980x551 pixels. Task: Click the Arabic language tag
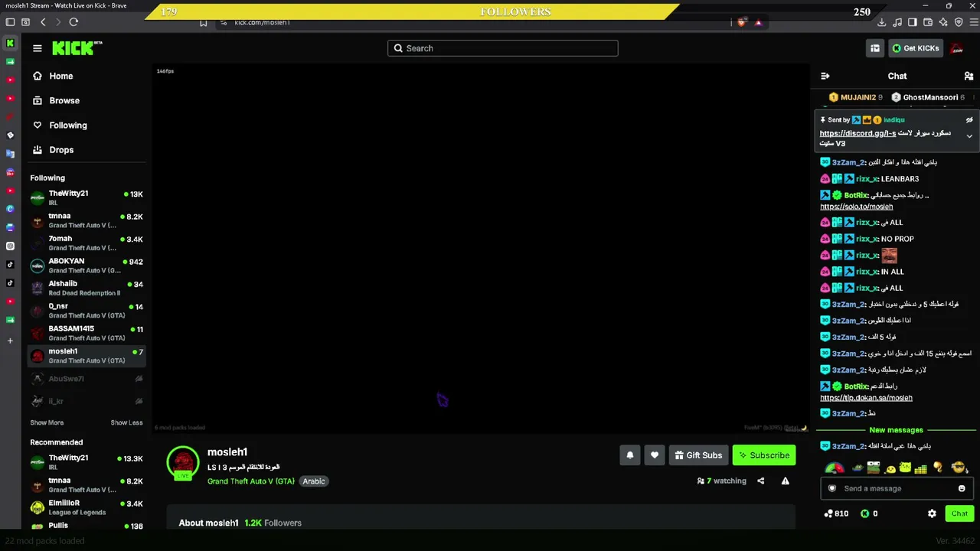(x=314, y=481)
